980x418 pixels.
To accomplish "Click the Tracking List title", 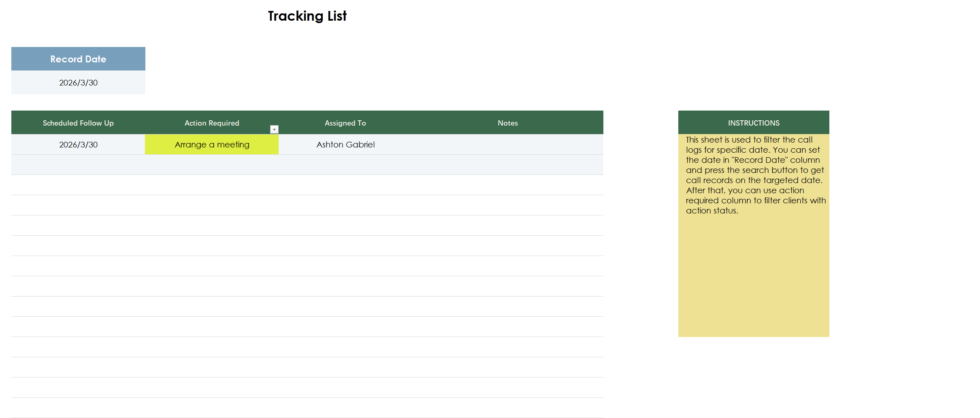I will click(x=307, y=16).
